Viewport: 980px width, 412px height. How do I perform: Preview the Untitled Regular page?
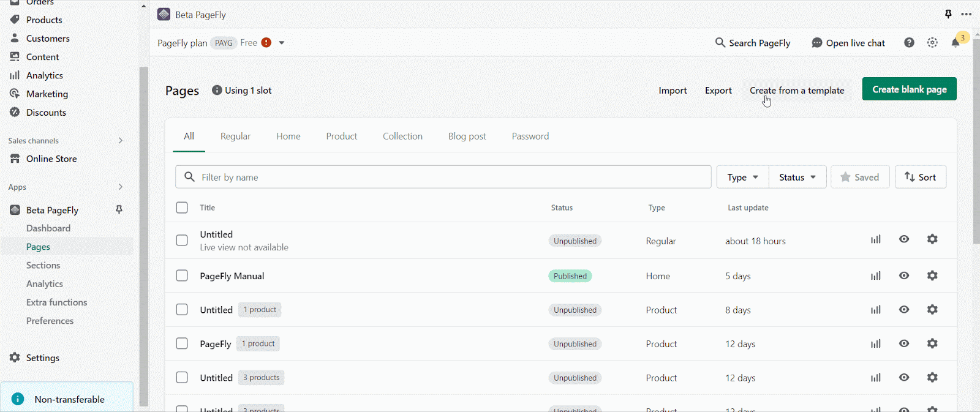point(904,239)
